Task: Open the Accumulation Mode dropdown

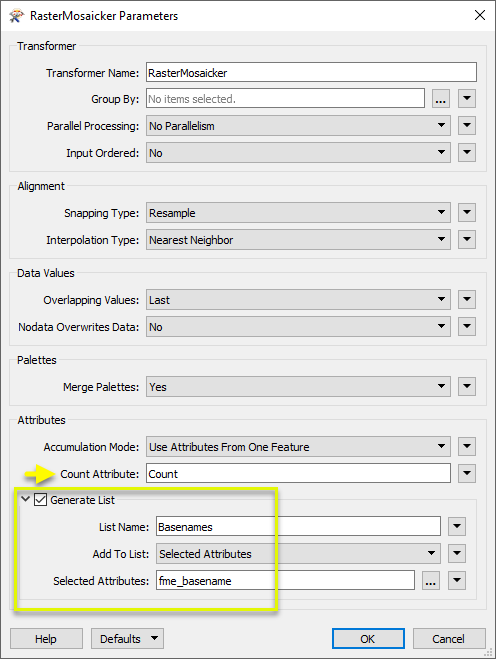Action: pos(298,447)
